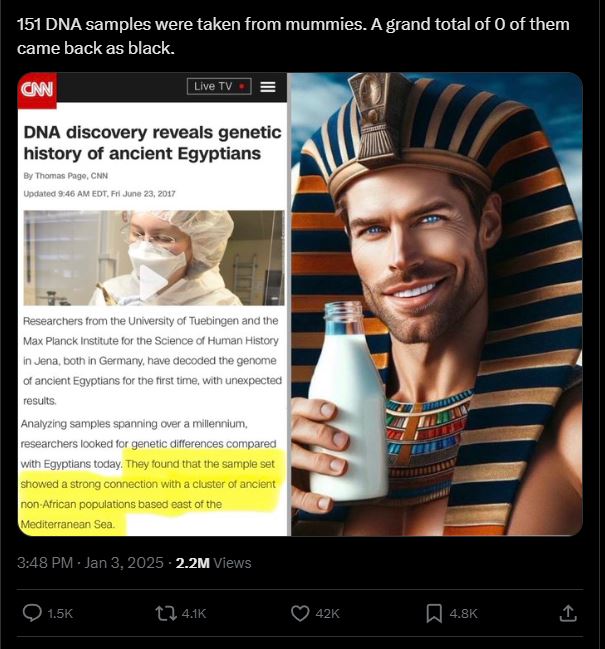Click the 1.5K replies count
The image size is (605, 649).
coord(60,613)
